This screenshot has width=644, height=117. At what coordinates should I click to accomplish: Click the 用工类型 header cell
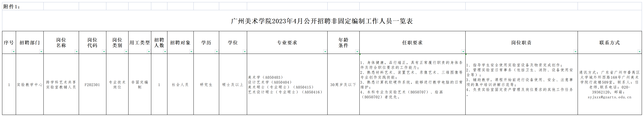click(x=140, y=43)
